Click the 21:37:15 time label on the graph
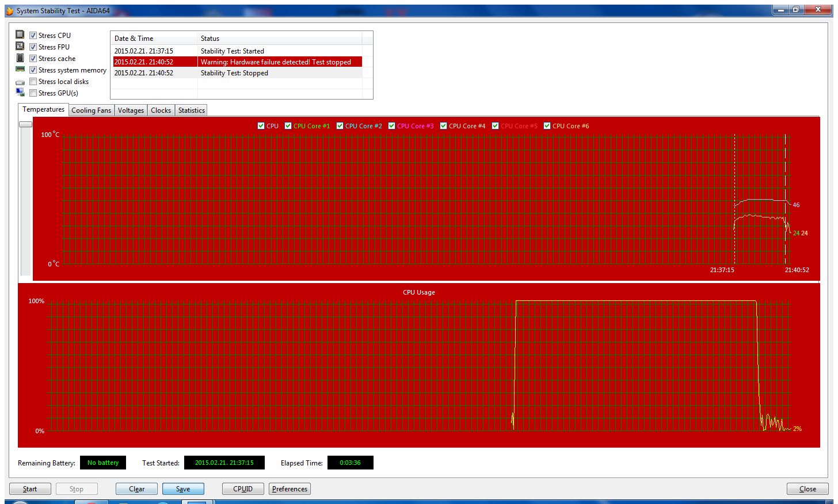Image resolution: width=838 pixels, height=504 pixels. pos(722,270)
